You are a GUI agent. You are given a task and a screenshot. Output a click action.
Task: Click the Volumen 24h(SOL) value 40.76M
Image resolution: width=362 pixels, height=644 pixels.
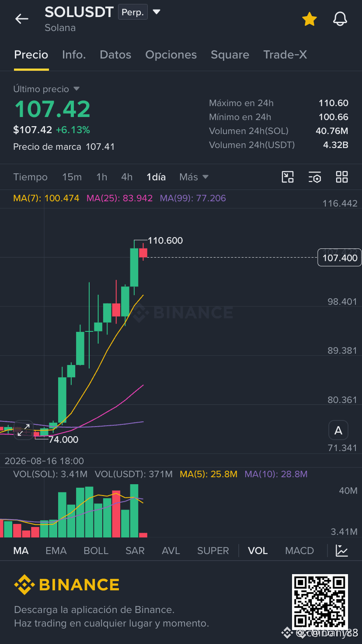point(332,131)
